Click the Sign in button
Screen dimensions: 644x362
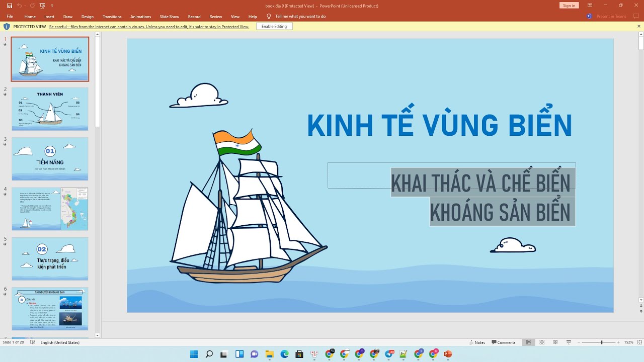[x=569, y=6]
